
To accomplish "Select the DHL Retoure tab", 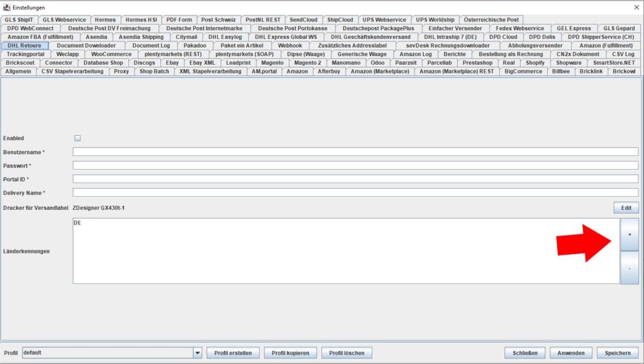I will (x=25, y=45).
